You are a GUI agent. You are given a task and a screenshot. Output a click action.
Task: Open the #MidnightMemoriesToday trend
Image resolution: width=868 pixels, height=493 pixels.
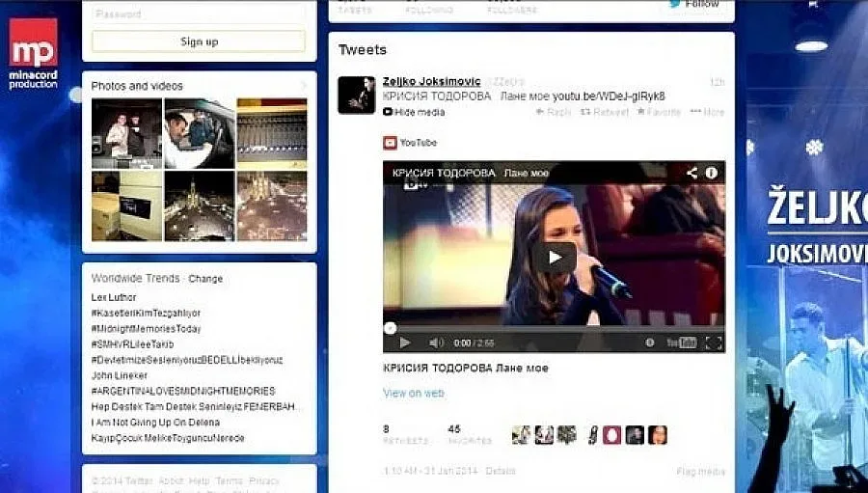[146, 329]
